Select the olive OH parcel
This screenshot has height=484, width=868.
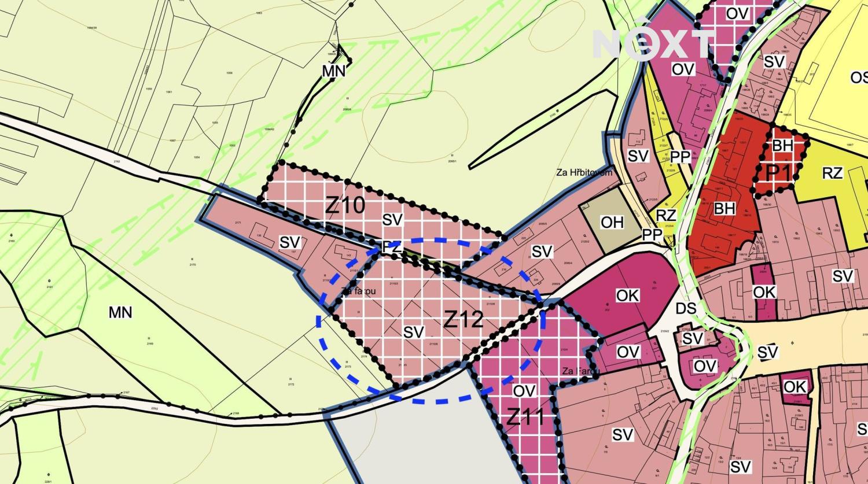point(612,223)
